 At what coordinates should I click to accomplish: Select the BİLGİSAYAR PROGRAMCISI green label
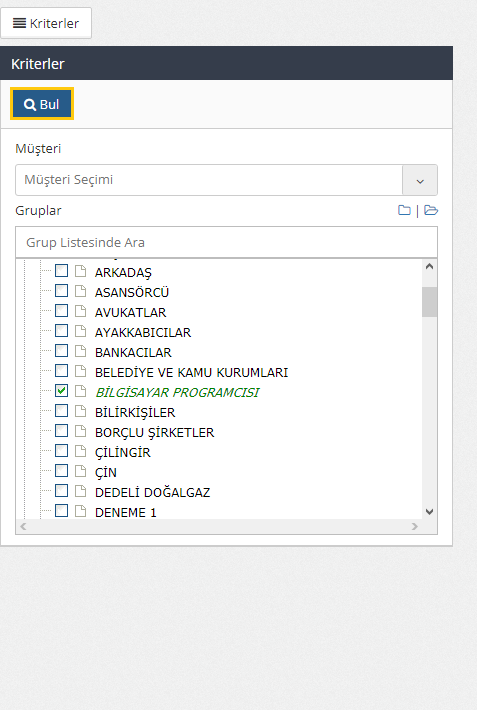coord(177,392)
